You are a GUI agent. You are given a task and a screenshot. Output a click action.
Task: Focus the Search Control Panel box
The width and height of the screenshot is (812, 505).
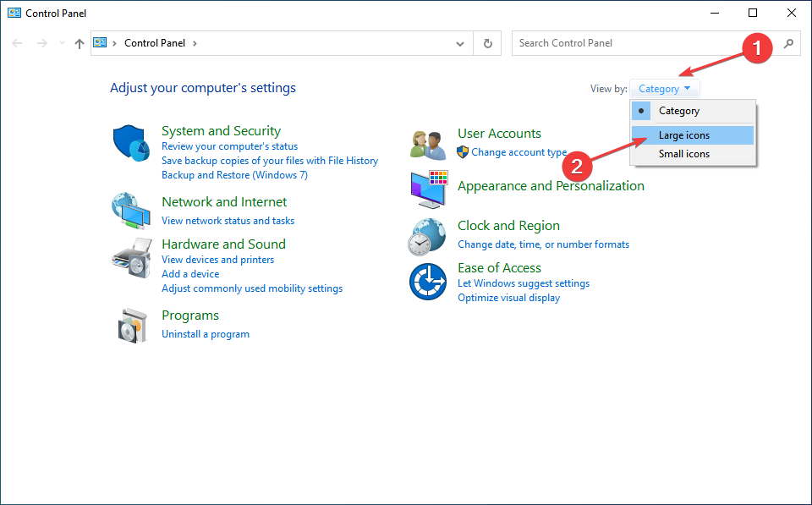tap(647, 43)
